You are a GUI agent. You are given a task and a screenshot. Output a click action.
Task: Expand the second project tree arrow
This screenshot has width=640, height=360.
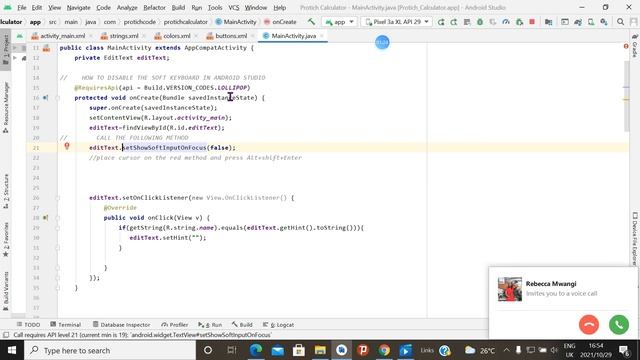coord(15,58)
